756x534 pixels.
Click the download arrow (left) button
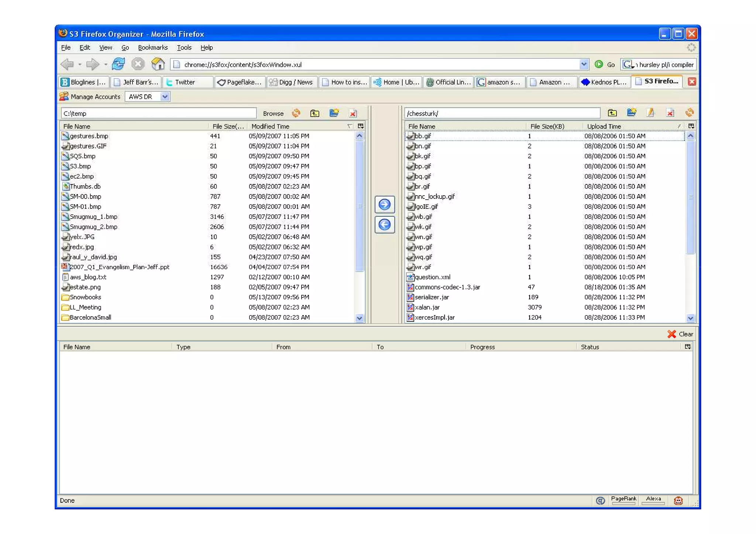click(384, 224)
